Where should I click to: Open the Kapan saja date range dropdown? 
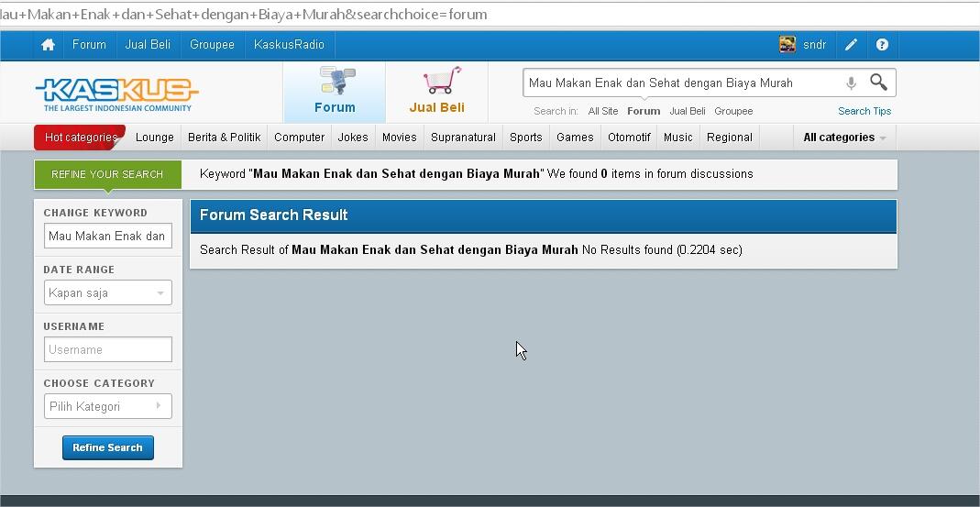pyautogui.click(x=107, y=292)
